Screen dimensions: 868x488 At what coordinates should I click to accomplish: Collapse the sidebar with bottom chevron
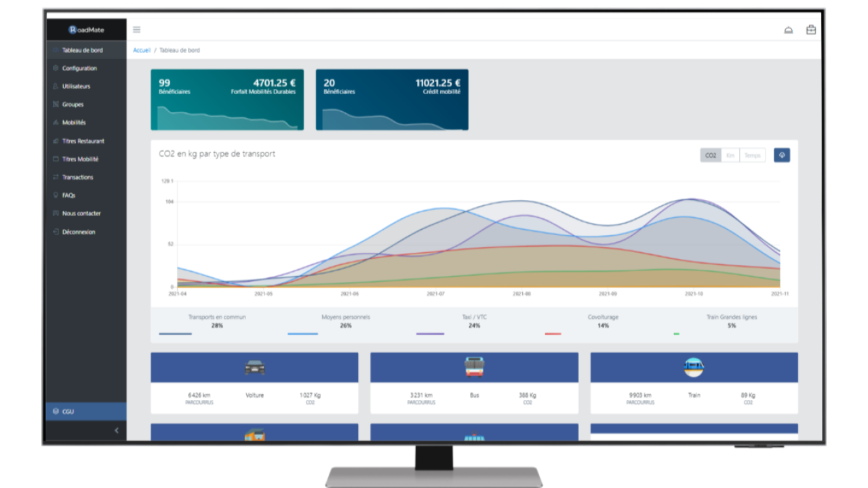click(x=116, y=430)
